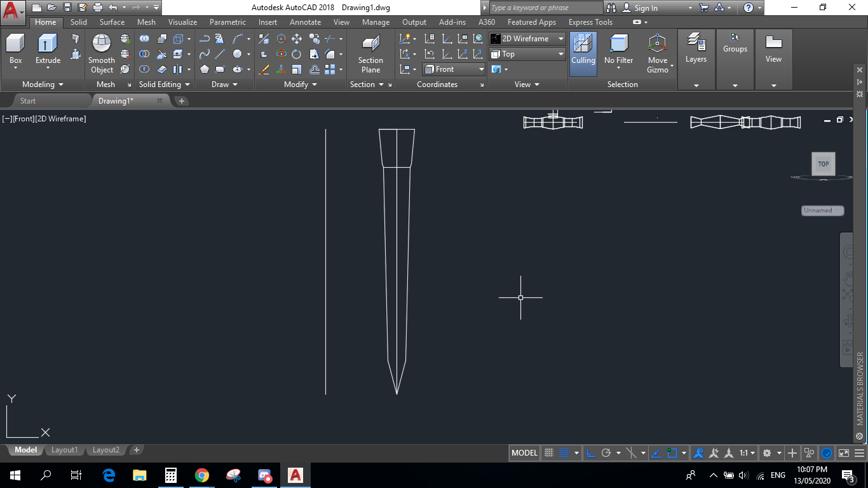Add a new layout with plus button
Viewport: 868px width, 488px height.
136,450
